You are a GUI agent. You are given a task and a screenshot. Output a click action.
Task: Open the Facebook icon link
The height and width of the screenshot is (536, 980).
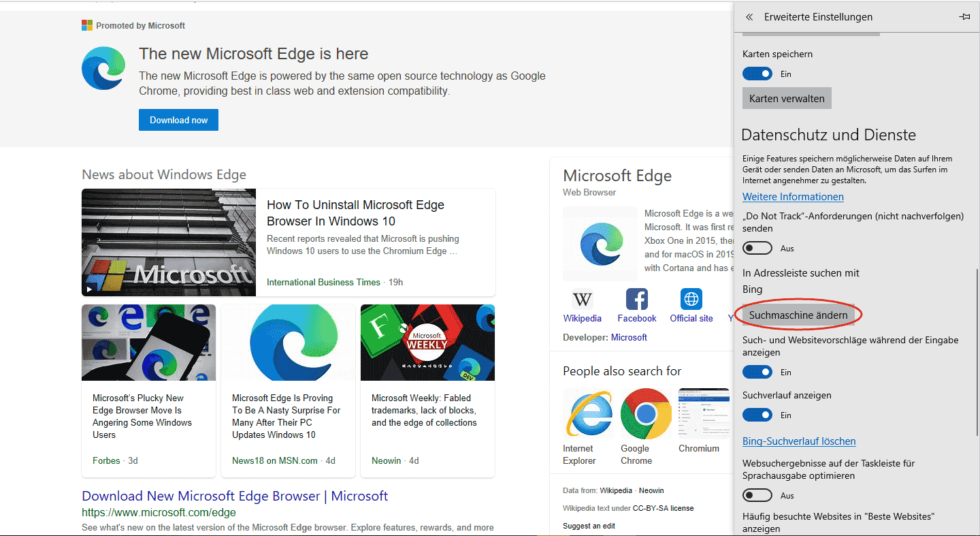[x=637, y=299]
